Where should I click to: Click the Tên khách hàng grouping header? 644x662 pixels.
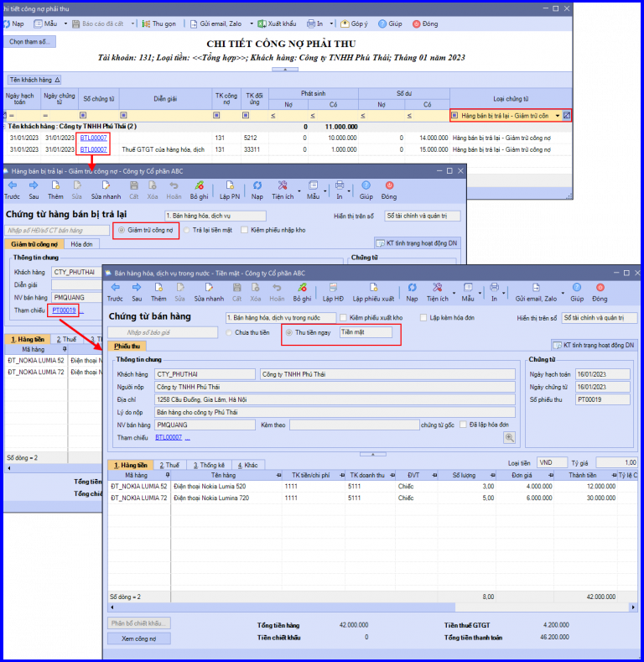pos(34,80)
